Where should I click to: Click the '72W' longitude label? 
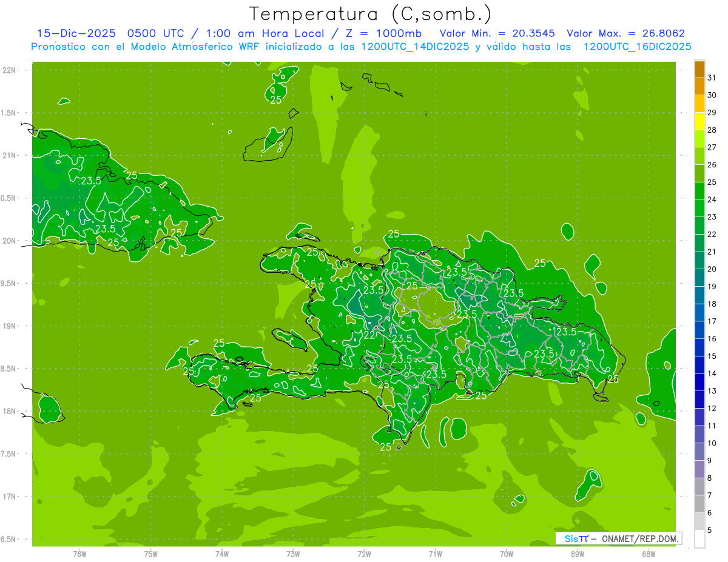click(364, 554)
